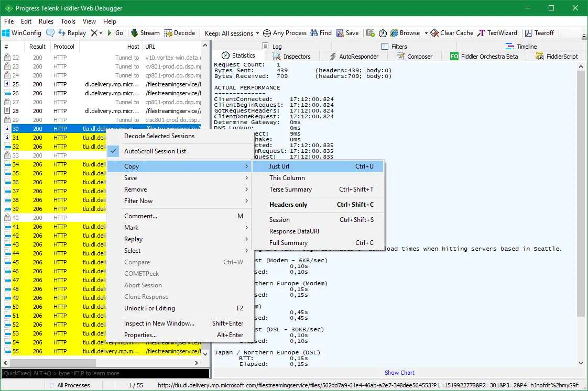
Task: Open the Rules menu
Action: coord(46,21)
